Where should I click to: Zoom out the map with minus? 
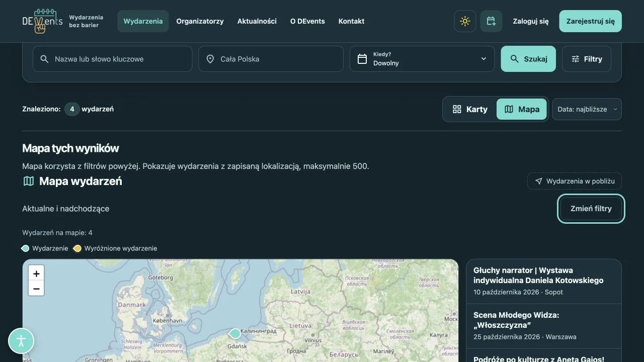[x=36, y=289]
